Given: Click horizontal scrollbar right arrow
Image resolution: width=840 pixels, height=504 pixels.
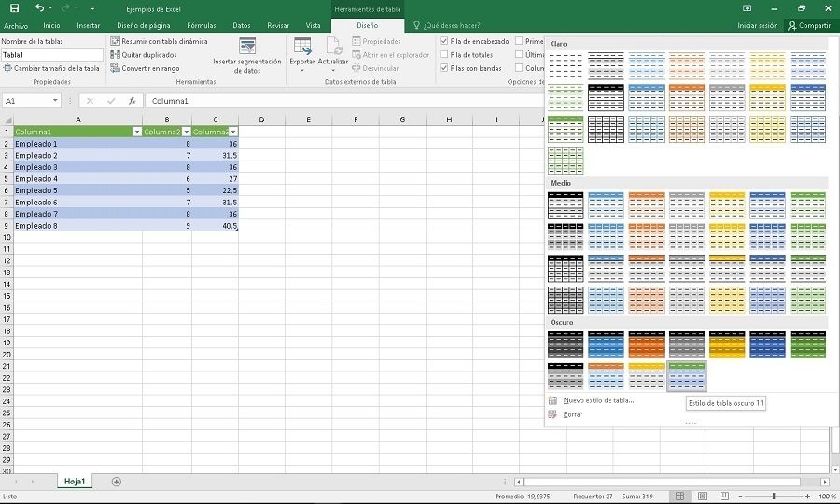Looking at the screenshot, I should tap(825, 482).
